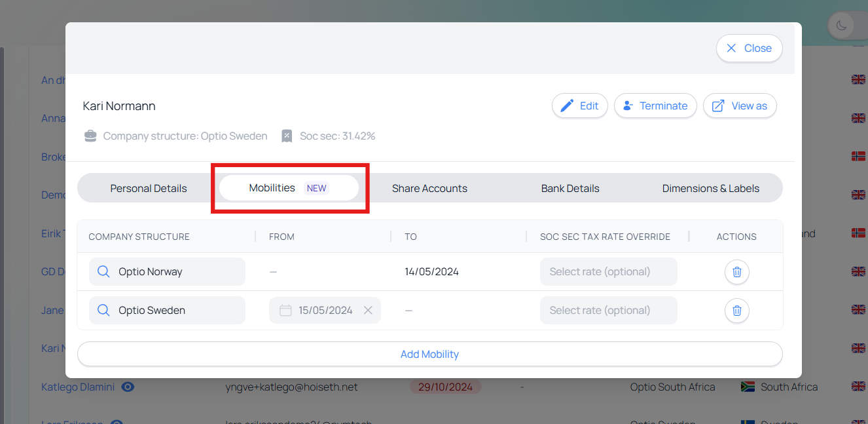Open soc sec rate dropdown for Optio Norway
868x424 pixels.
(608, 272)
